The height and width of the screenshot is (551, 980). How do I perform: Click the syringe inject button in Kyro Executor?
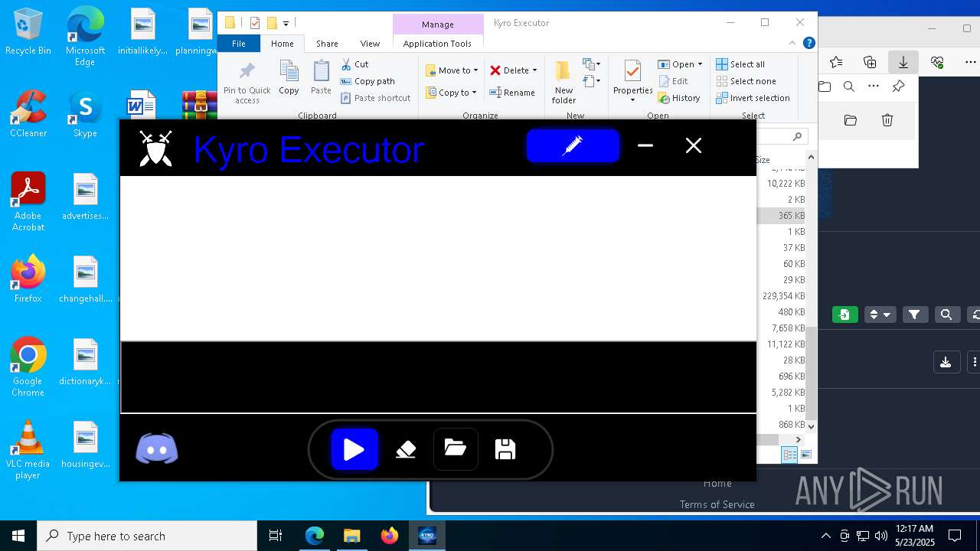[573, 145]
